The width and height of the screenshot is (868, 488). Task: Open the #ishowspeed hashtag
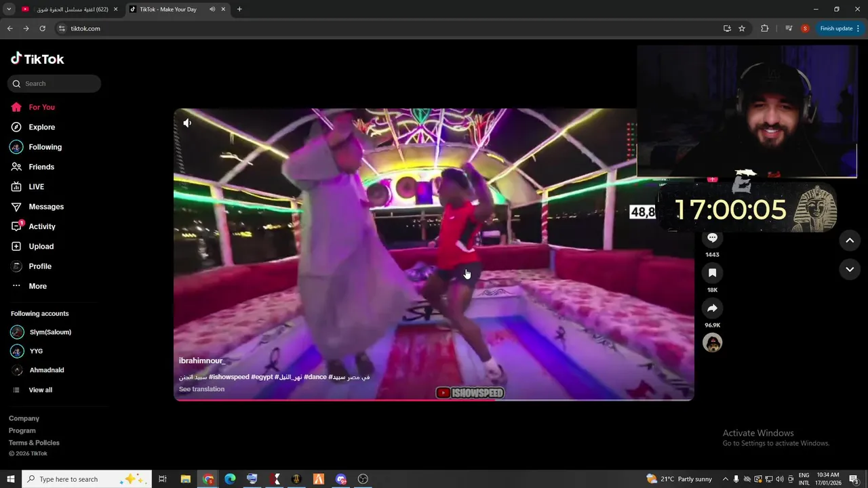229,377
